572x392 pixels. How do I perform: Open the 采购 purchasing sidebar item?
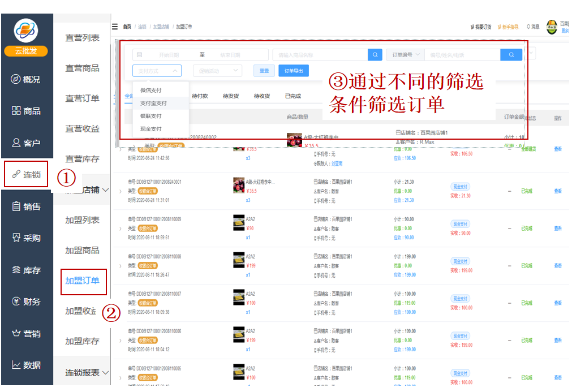(x=26, y=238)
